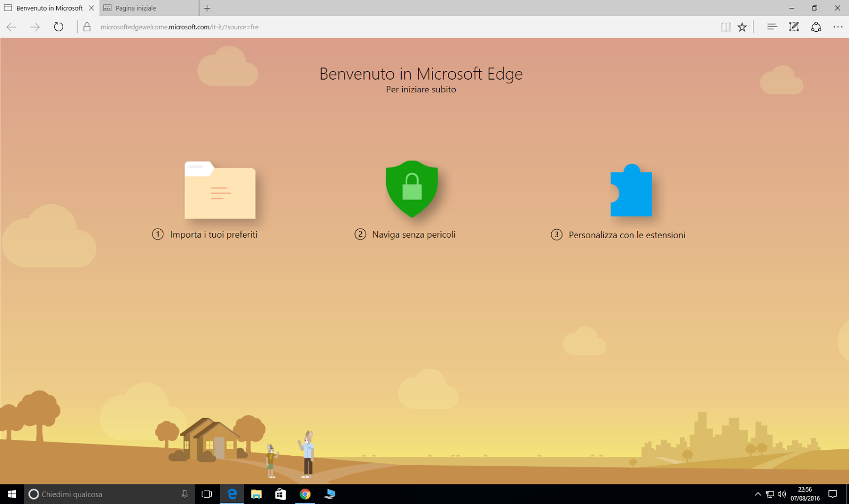Image resolution: width=849 pixels, height=504 pixels.
Task: Go back using the browser back arrow
Action: 11,27
